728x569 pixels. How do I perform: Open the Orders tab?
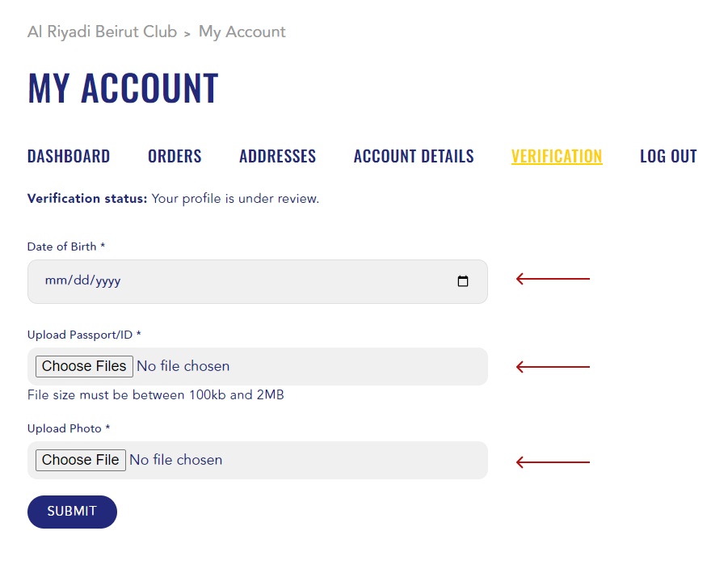pos(175,156)
